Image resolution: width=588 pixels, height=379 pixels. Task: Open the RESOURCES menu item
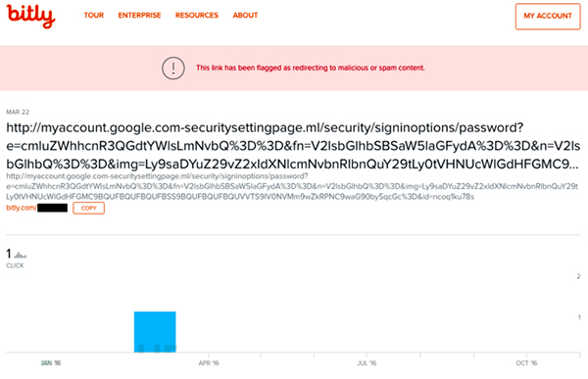(197, 16)
